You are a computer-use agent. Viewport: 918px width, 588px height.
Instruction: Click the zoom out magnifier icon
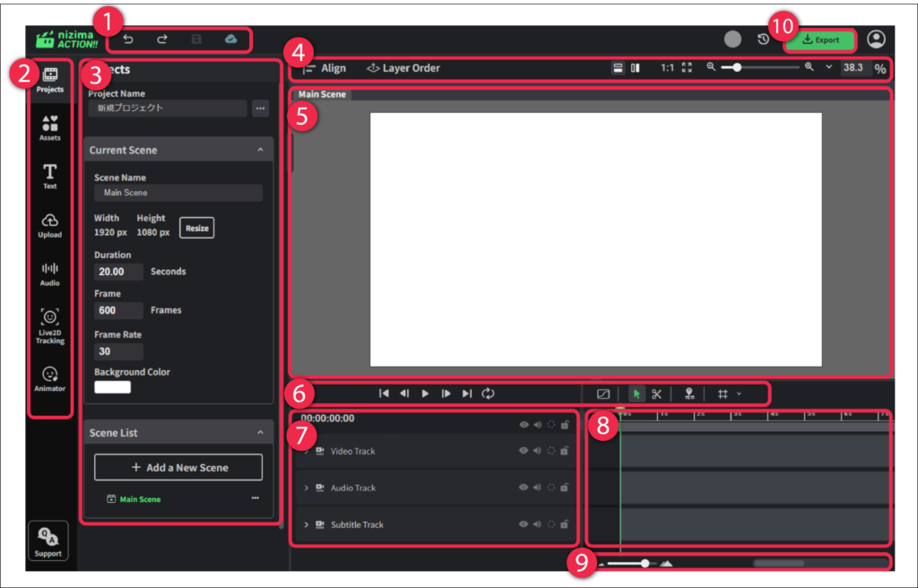click(711, 66)
